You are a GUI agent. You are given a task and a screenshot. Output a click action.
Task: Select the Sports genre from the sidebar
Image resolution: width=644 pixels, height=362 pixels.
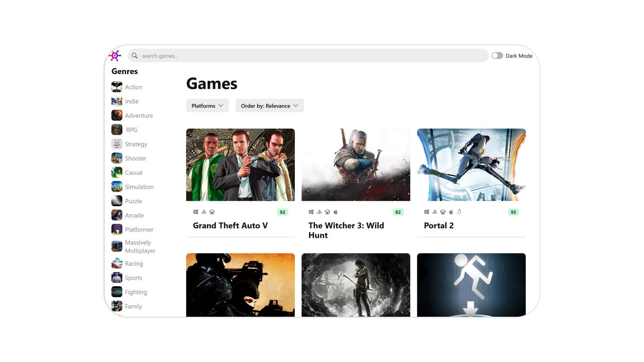(133, 278)
